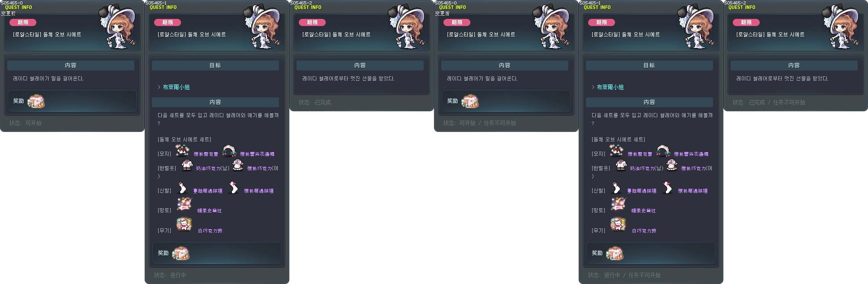Click the 奖励 reward bar at the bottom of the after-change 505465-1 panel

[651, 253]
